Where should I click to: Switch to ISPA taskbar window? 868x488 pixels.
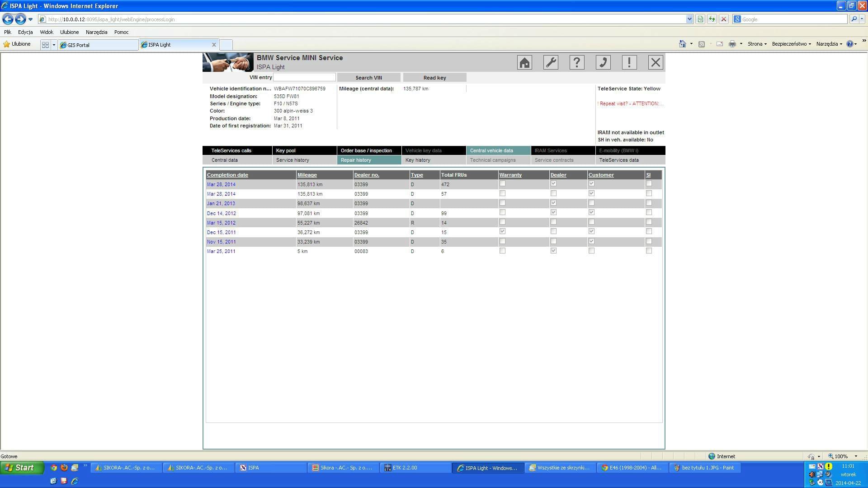271,468
